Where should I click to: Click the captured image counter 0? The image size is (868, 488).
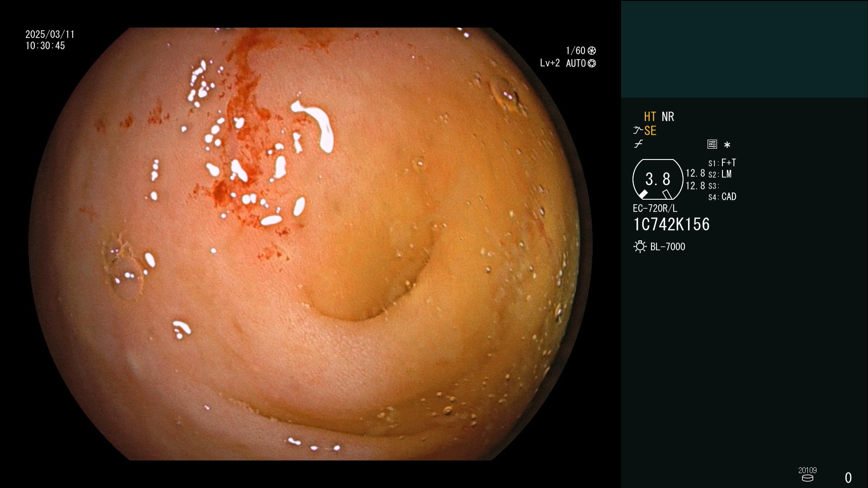pos(849,478)
